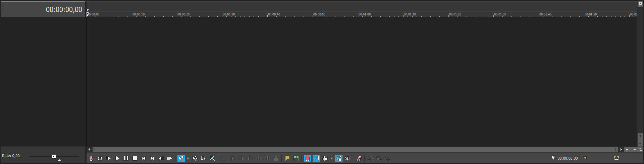Pause playback
This screenshot has width=644, height=164.
click(126, 158)
